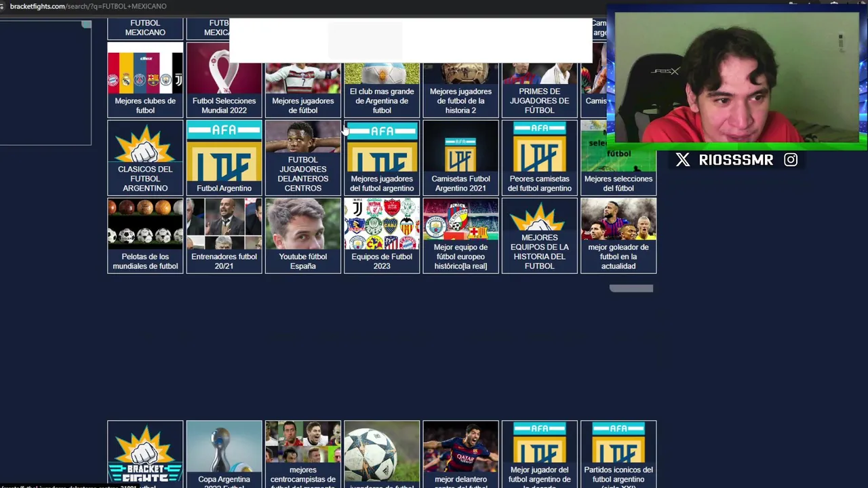Viewport: 868px width, 488px height.
Task: Click the X (Twitter) icon in overlay
Action: [x=682, y=160]
